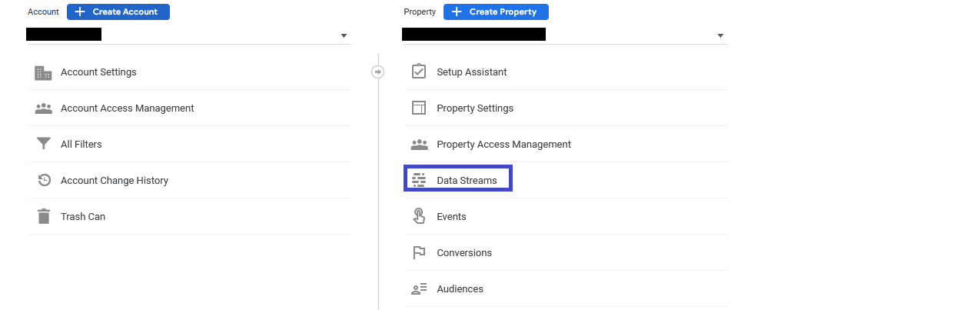
Task: Create a new Property
Action: coord(496,12)
